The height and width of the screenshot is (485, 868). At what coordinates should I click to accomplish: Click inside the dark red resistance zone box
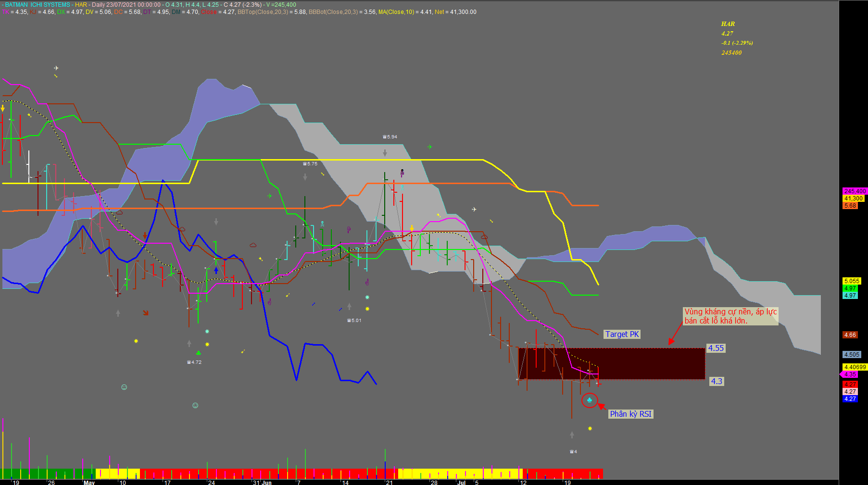[612, 364]
